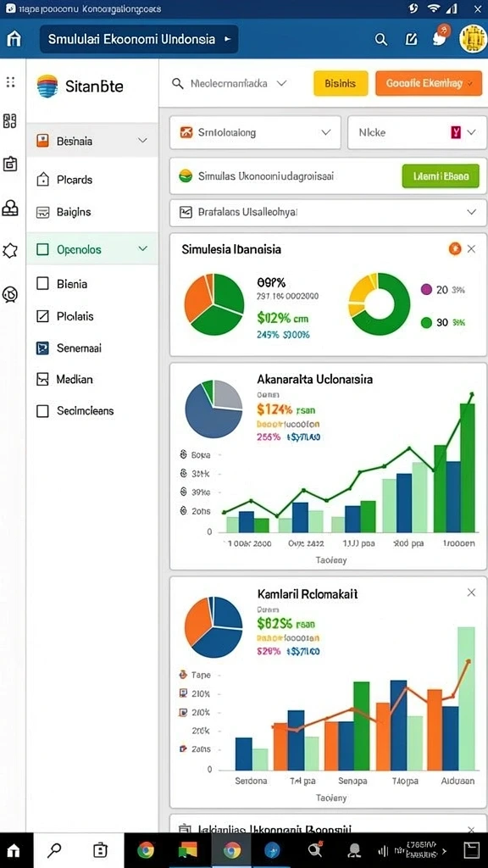
Task: Select the star badge icon in left rail
Action: point(10,251)
